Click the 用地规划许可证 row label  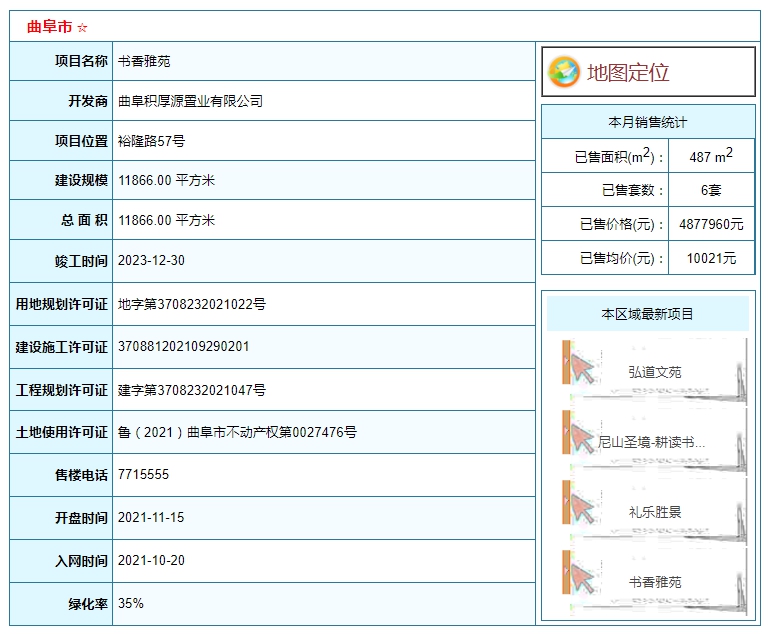coord(61,304)
